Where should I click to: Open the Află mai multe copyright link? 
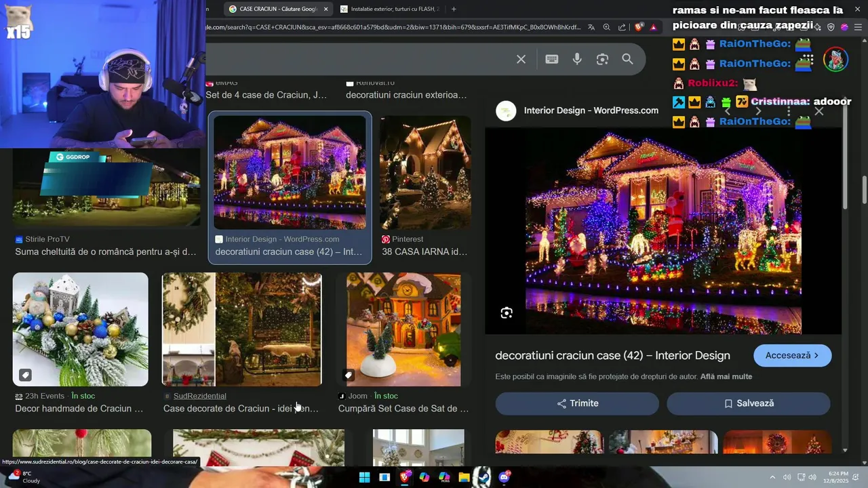point(726,377)
